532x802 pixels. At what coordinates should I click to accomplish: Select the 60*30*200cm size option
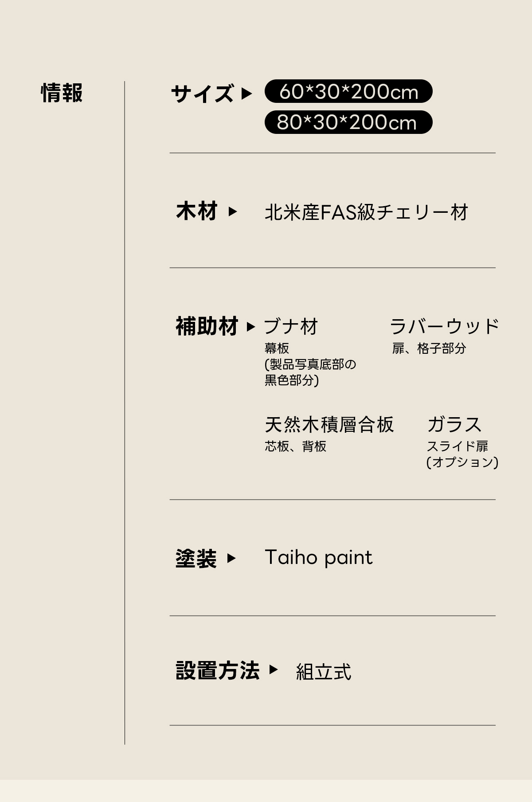click(x=348, y=92)
